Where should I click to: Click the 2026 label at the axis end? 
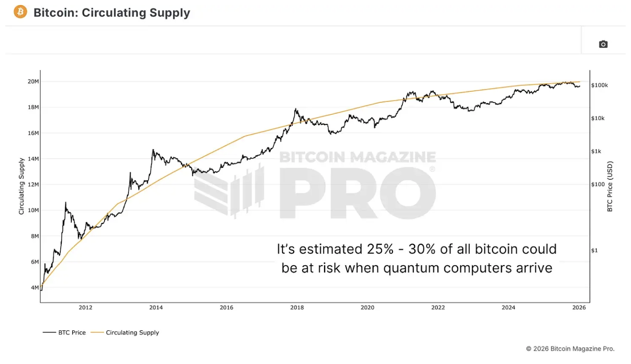tap(579, 308)
